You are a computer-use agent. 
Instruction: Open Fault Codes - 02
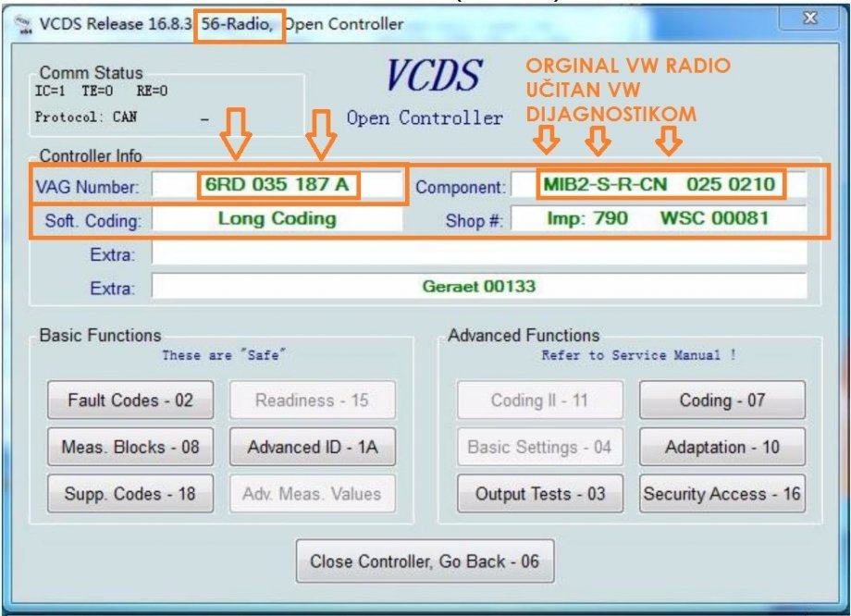[x=130, y=400]
